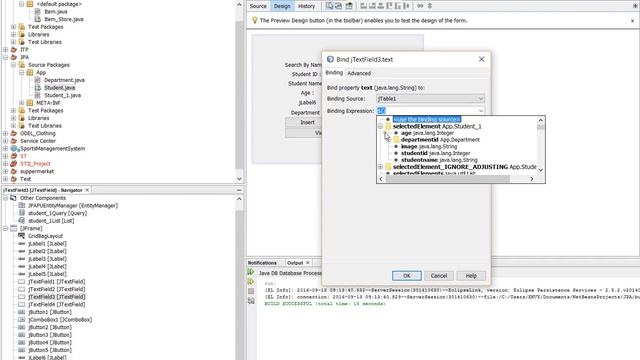Collapse the [JFrame] node in Navigator

pyautogui.click(x=6, y=229)
